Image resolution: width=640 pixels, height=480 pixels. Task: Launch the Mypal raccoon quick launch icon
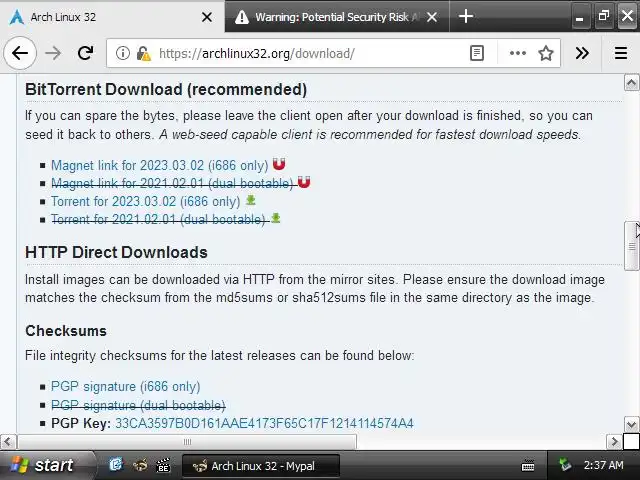click(140, 465)
